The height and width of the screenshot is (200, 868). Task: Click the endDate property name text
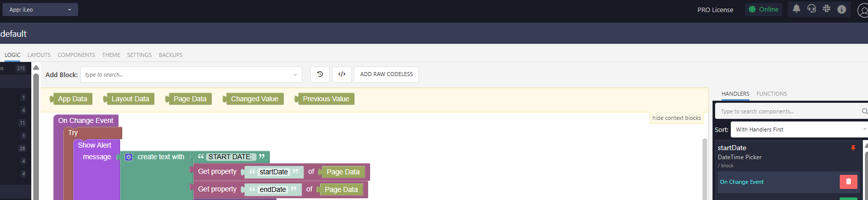[x=273, y=189]
